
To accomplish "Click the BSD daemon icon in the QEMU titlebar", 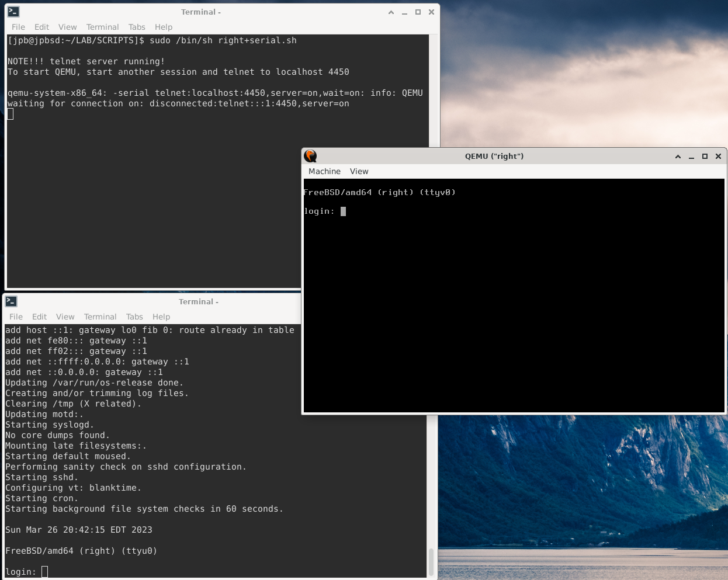I will click(310, 156).
